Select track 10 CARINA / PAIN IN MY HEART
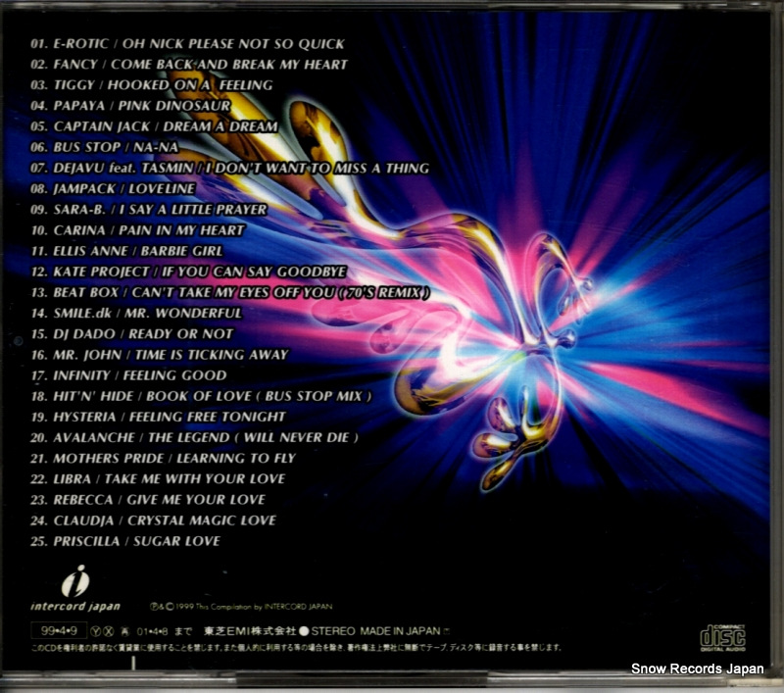 pos(137,230)
